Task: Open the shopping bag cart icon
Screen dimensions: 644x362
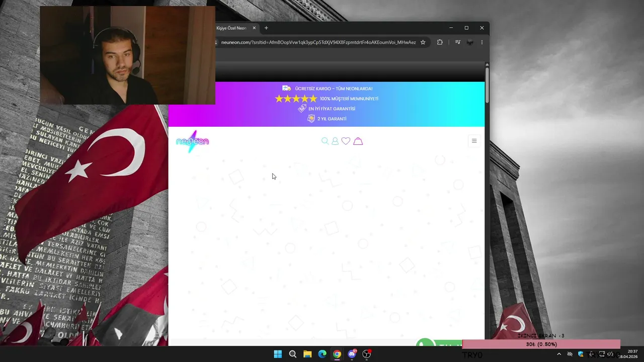Action: point(358,141)
